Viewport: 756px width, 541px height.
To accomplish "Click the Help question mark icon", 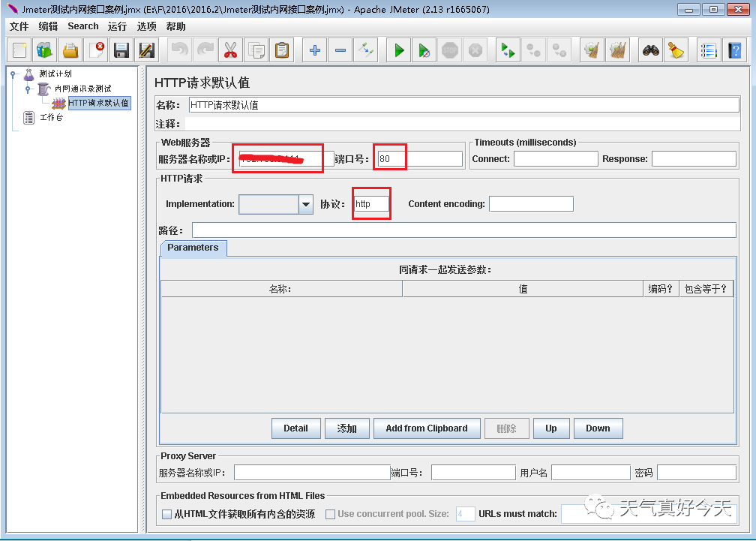I will click(735, 50).
